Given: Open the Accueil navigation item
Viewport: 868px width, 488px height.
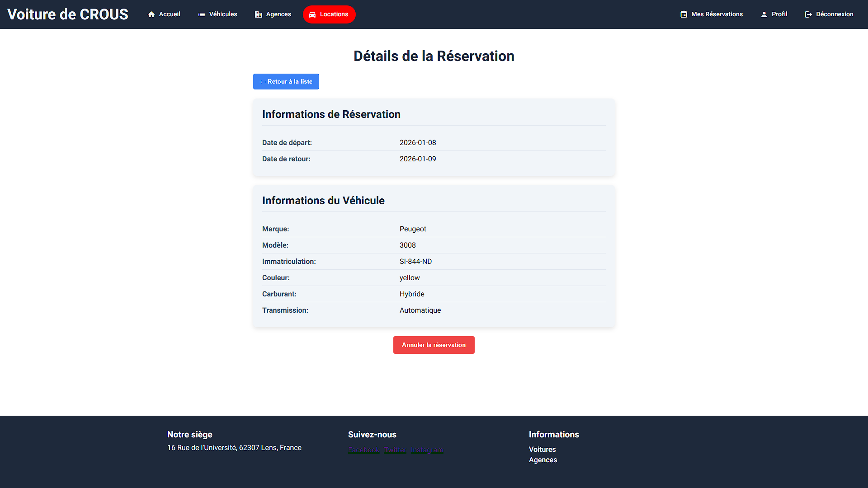Looking at the screenshot, I should pyautogui.click(x=169, y=14).
